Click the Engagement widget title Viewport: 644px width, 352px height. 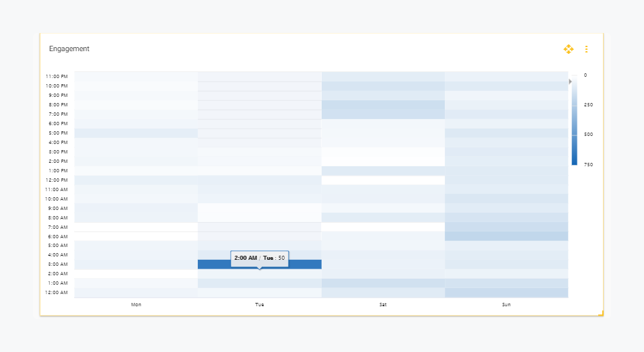(x=69, y=49)
